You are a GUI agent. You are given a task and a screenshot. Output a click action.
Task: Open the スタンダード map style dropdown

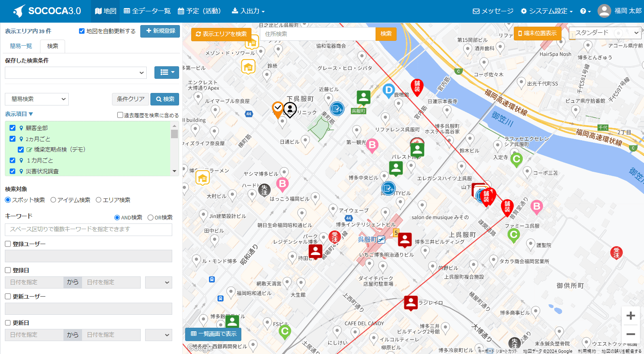click(605, 33)
